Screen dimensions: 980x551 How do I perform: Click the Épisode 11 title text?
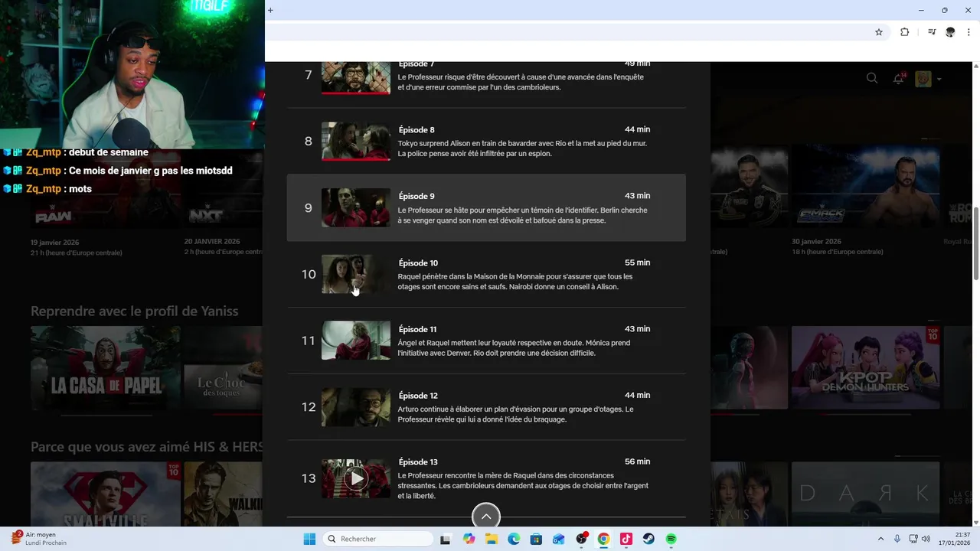point(417,330)
